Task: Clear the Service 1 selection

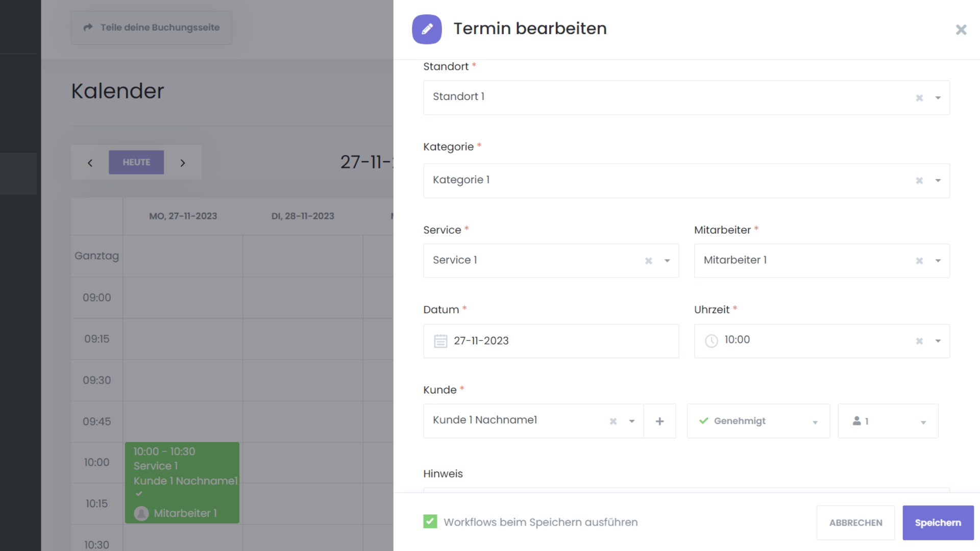Action: tap(648, 261)
